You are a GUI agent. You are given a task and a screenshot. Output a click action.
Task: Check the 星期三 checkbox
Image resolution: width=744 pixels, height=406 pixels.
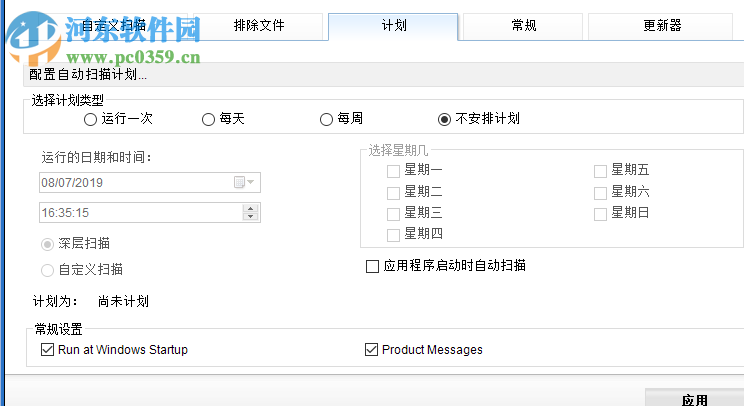[393, 214]
